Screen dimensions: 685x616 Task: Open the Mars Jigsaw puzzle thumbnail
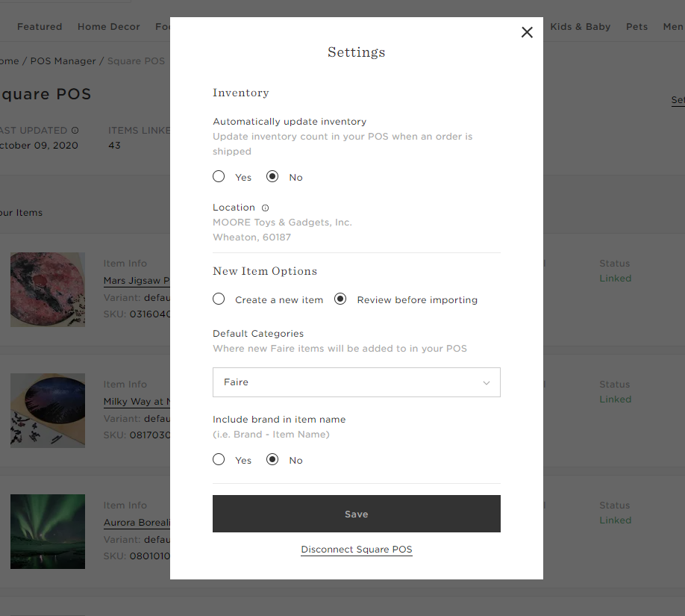coord(48,290)
